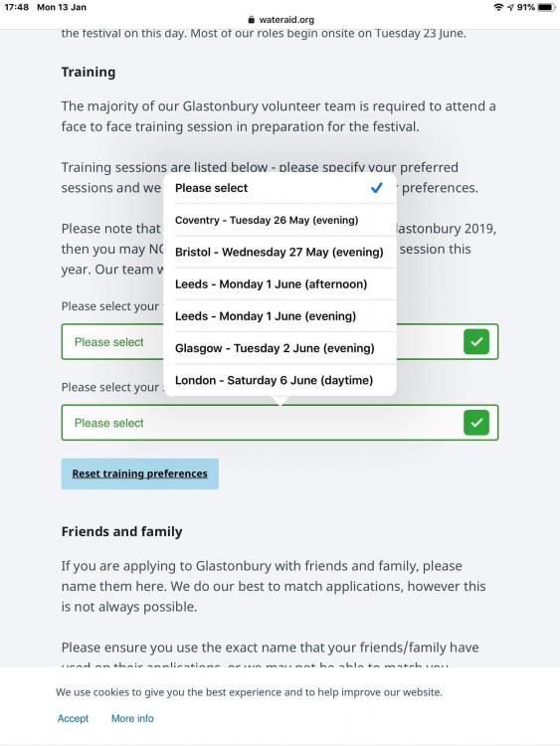Tap the green checkmark on first dropdown

tap(476, 341)
